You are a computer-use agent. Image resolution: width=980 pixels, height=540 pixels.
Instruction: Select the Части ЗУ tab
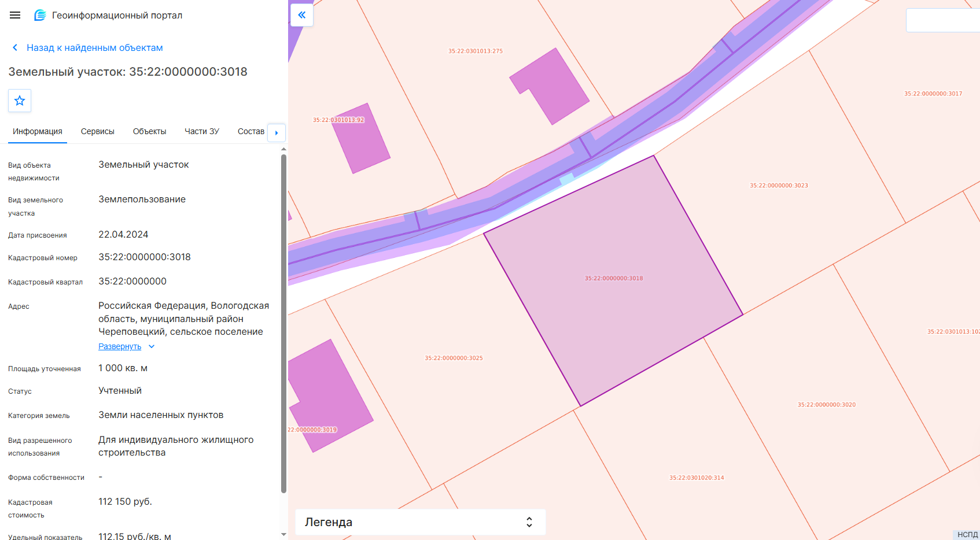(202, 131)
